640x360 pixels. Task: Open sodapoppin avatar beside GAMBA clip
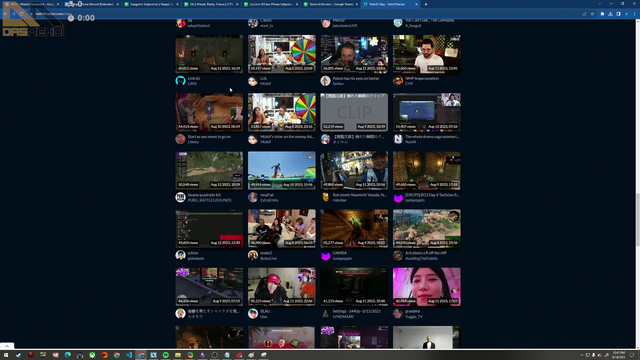(x=325, y=256)
